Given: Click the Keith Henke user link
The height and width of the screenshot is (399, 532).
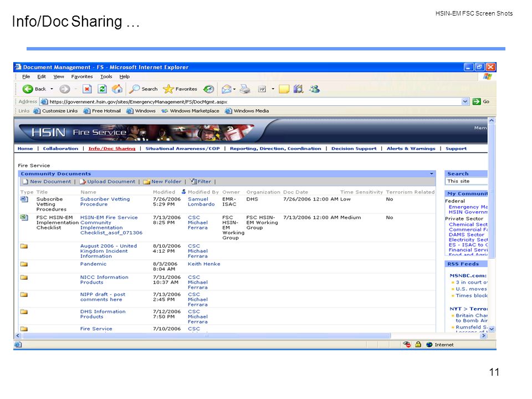Looking at the screenshot, I should (x=204, y=264).
